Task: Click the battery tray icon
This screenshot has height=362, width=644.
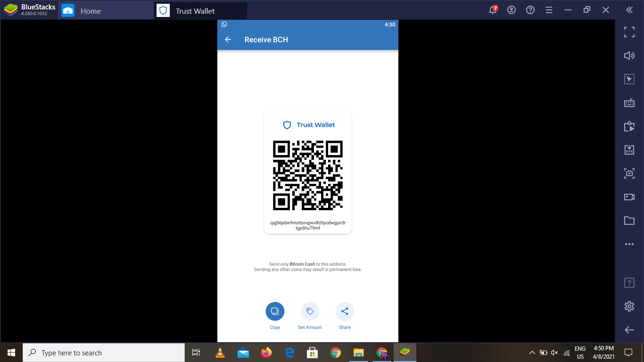Action: [543, 353]
